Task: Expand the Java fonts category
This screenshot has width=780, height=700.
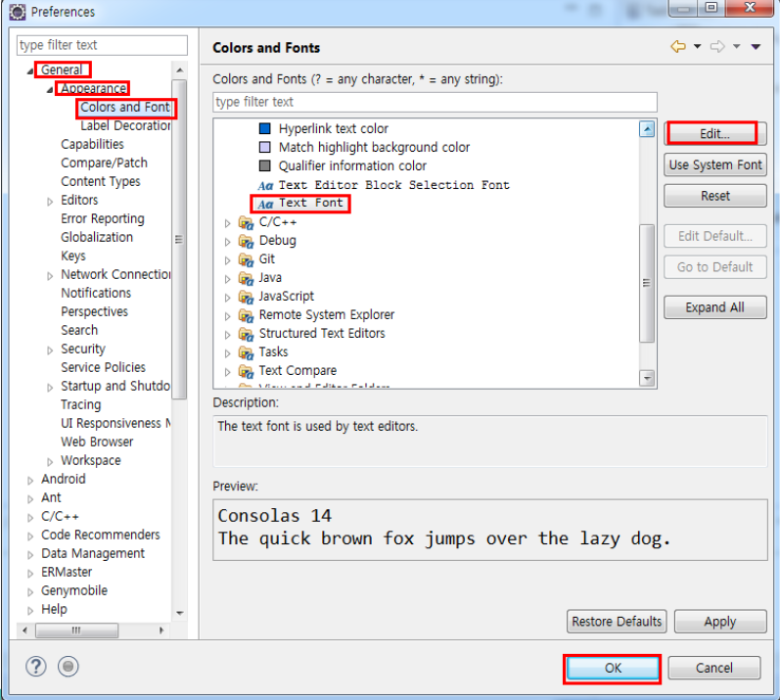Action: click(x=227, y=279)
